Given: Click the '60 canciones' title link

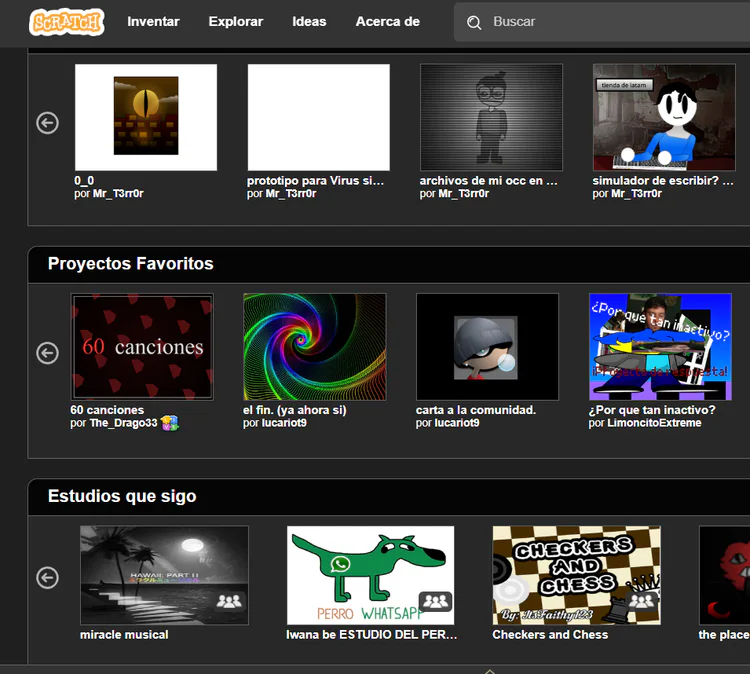Looking at the screenshot, I should pyautogui.click(x=107, y=410).
